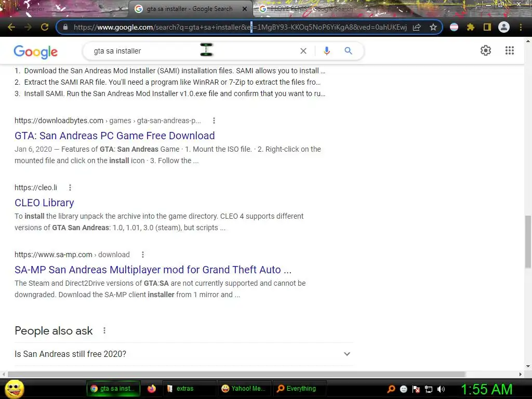The height and width of the screenshot is (399, 532).
Task: Click the 'People also ask' heading
Action: (54, 331)
